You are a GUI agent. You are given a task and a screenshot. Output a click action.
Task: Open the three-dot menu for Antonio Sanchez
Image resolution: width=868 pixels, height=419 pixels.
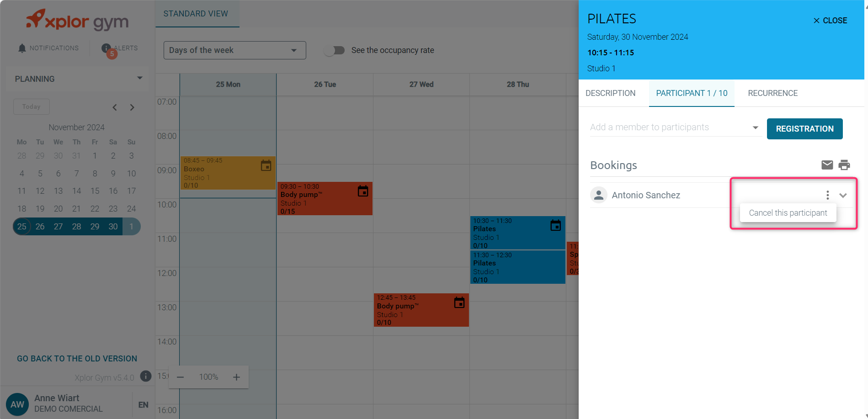click(827, 195)
